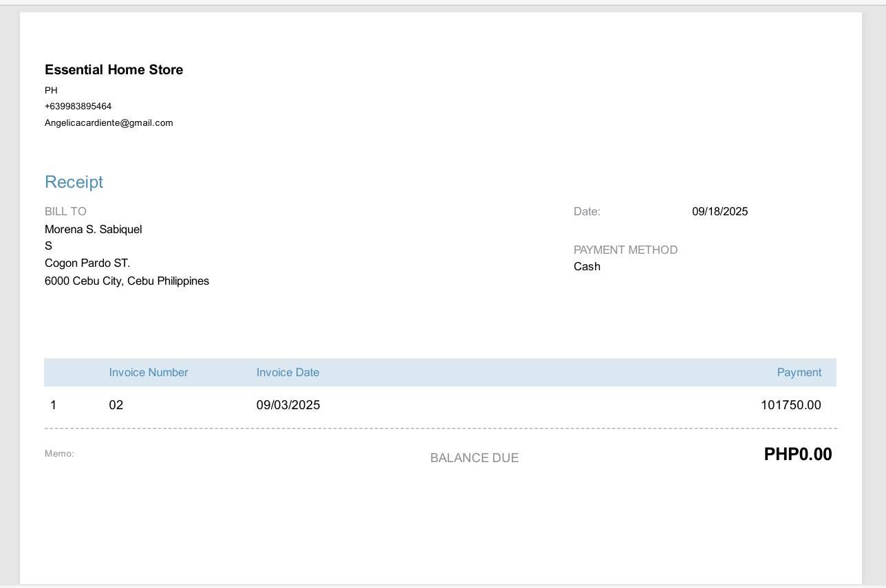The width and height of the screenshot is (886, 588).
Task: Click the BILL TO label
Action: (x=65, y=211)
